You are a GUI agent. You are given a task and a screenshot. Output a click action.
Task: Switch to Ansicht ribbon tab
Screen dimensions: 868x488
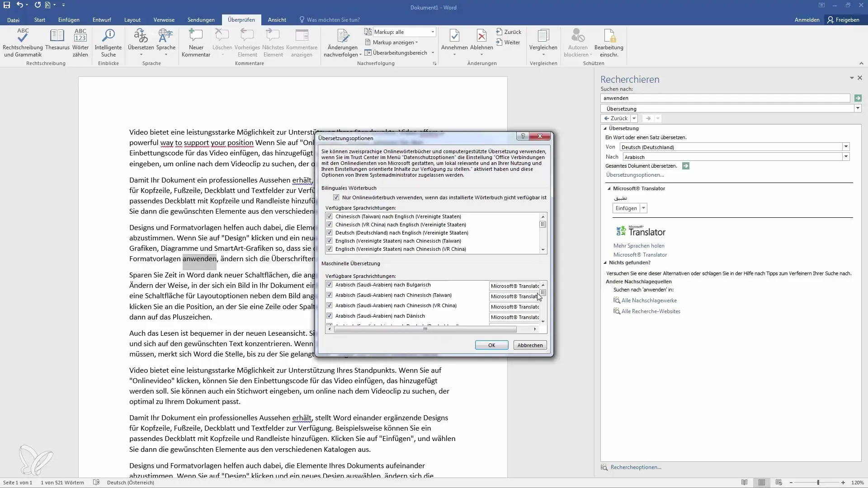coord(277,20)
